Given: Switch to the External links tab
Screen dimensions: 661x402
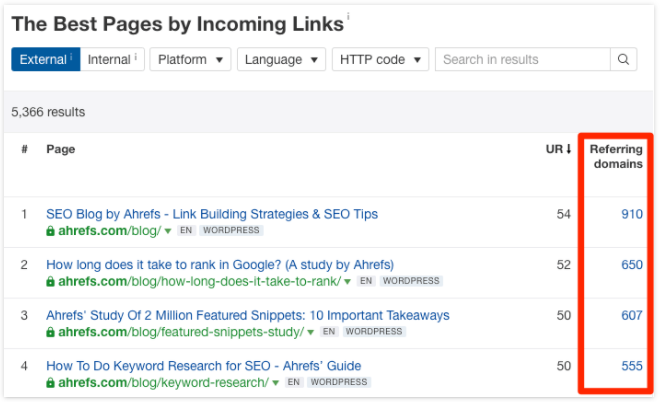Looking at the screenshot, I should pyautogui.click(x=46, y=59).
